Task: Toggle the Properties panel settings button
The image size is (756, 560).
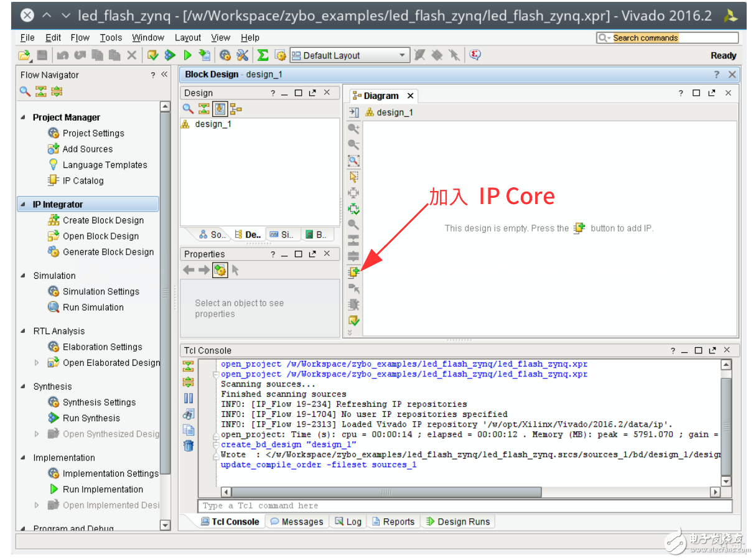Action: pos(220,270)
